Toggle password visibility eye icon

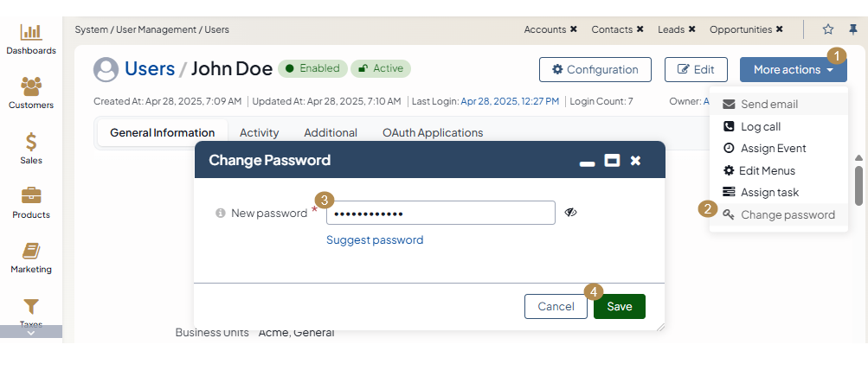click(571, 213)
